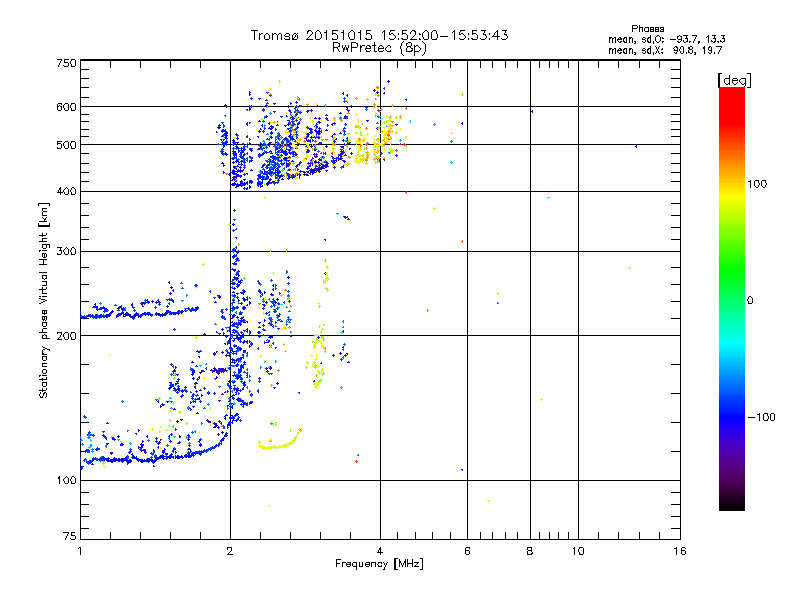Click the 'Frequency [MHz]' x-axis label
The image size is (800, 600).
pos(379,564)
